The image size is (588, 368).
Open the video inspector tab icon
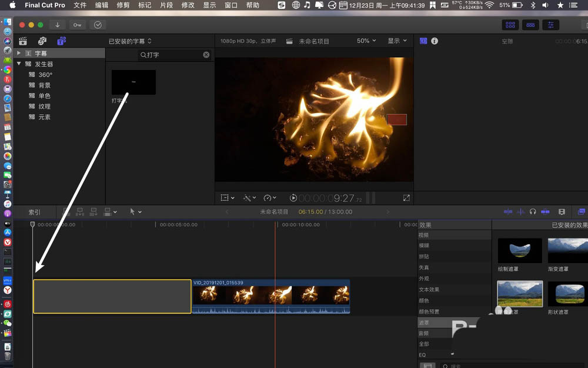(423, 41)
